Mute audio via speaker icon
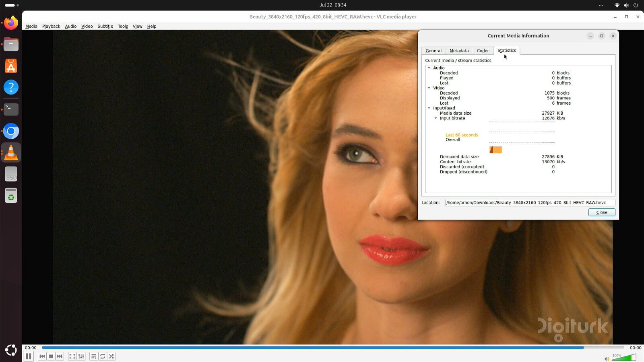The width and height of the screenshot is (644, 362). tap(607, 359)
